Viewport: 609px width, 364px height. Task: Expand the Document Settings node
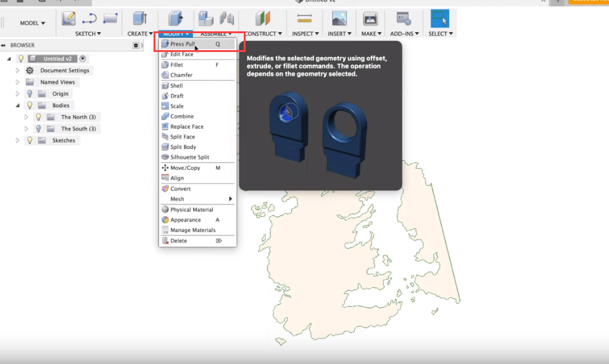(x=17, y=70)
